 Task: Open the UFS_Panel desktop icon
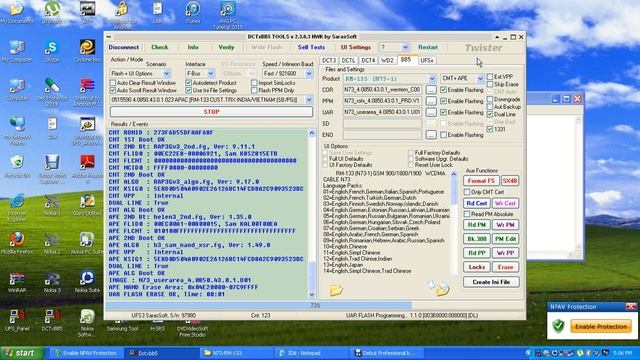pyautogui.click(x=17, y=320)
